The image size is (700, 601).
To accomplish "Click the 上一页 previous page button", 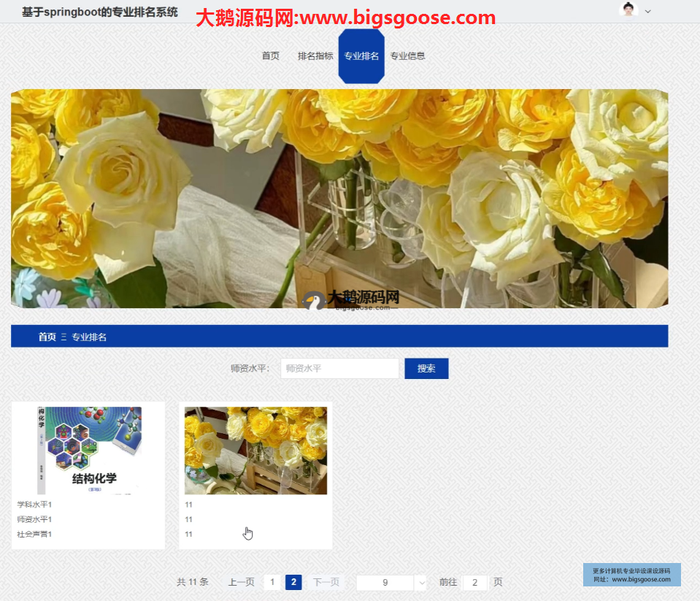I will click(242, 582).
